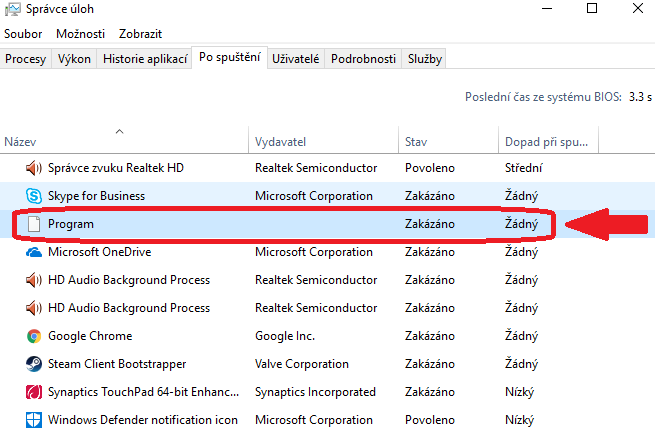
Task: Click the Windows Defender shield icon
Action: click(x=34, y=420)
